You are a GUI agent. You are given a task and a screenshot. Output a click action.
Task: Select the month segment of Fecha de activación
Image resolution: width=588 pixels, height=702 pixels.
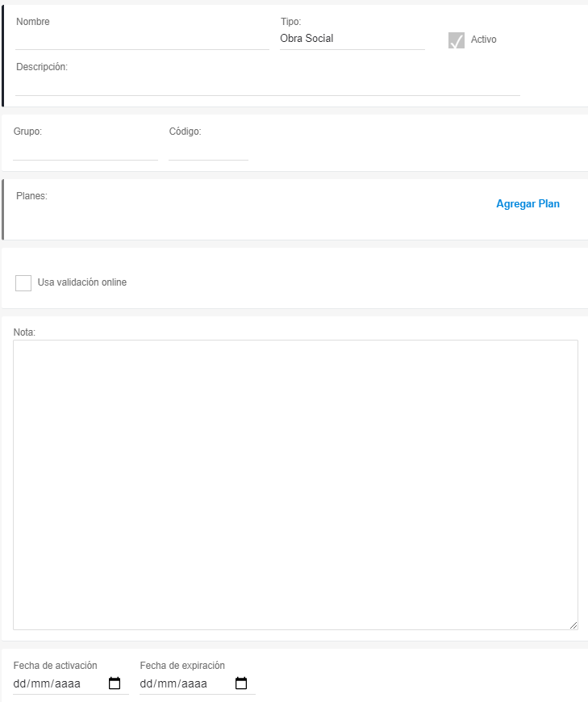[x=40, y=684]
